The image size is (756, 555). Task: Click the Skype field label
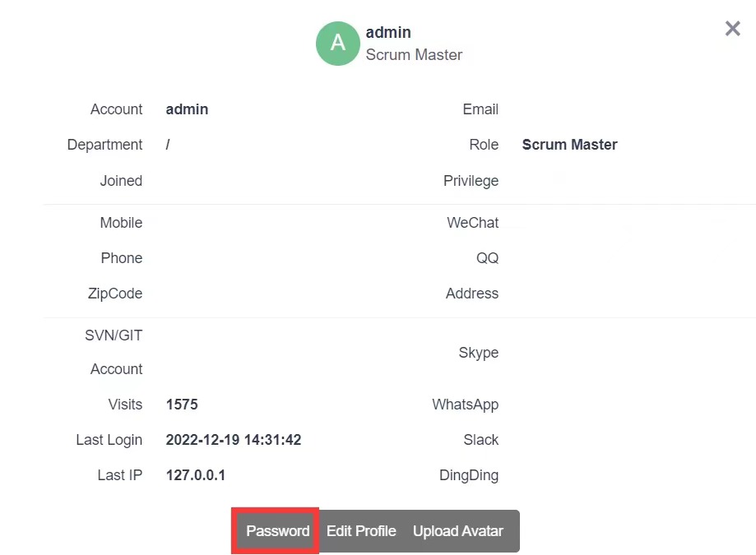point(478,353)
